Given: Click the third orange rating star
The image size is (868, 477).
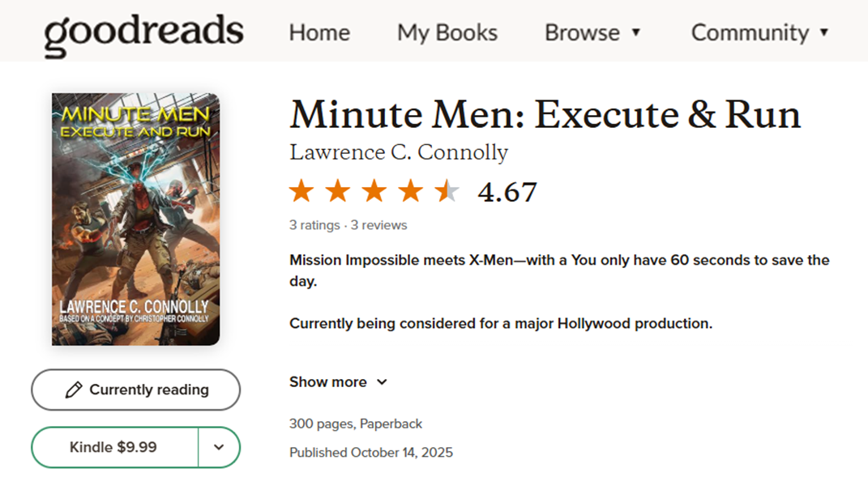Looking at the screenshot, I should (x=374, y=191).
